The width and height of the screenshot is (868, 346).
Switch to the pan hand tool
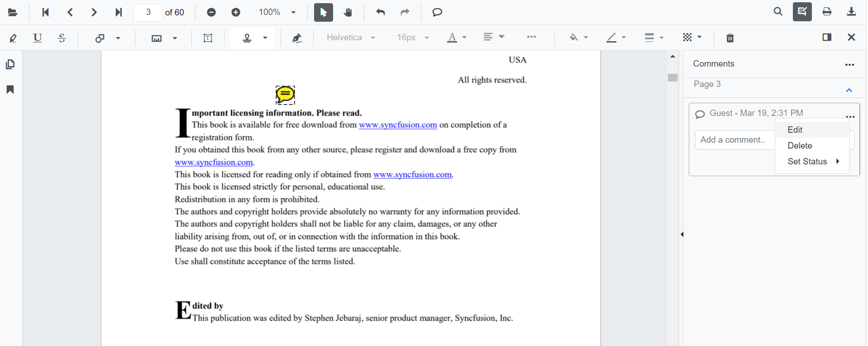click(x=348, y=12)
